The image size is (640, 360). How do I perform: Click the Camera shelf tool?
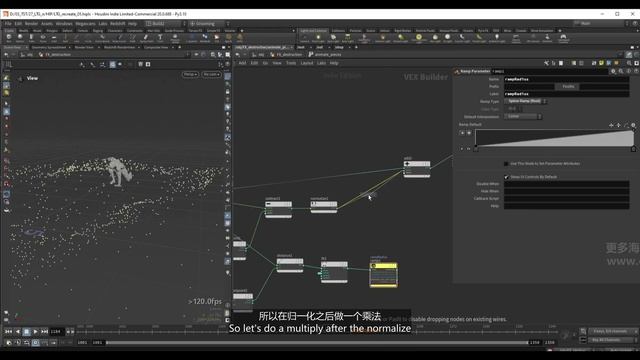pyautogui.click(x=304, y=38)
